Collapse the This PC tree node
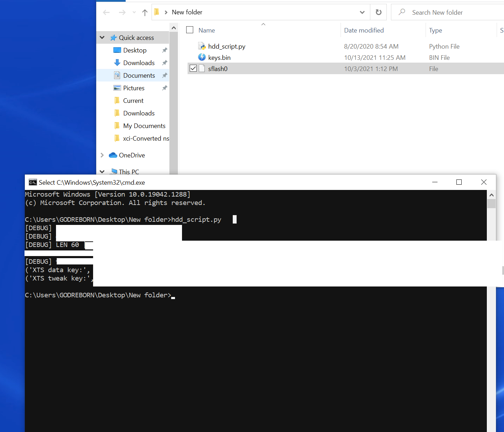The width and height of the screenshot is (504, 432). (102, 172)
